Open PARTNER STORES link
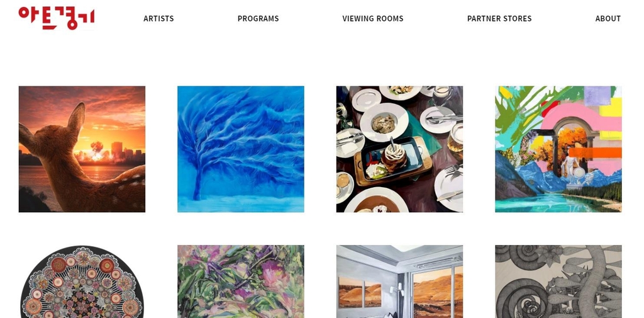Viewport: 644px width, 318px height. click(499, 18)
